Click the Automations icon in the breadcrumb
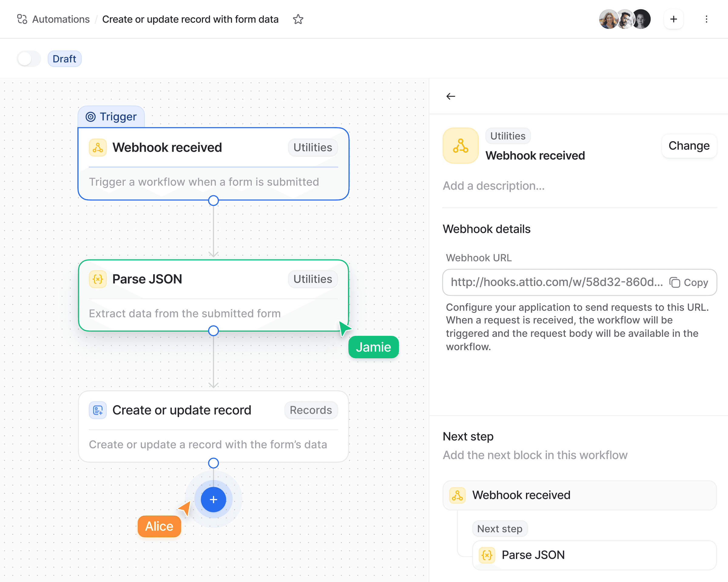Screen dimensions: 728x582 (x=22, y=19)
